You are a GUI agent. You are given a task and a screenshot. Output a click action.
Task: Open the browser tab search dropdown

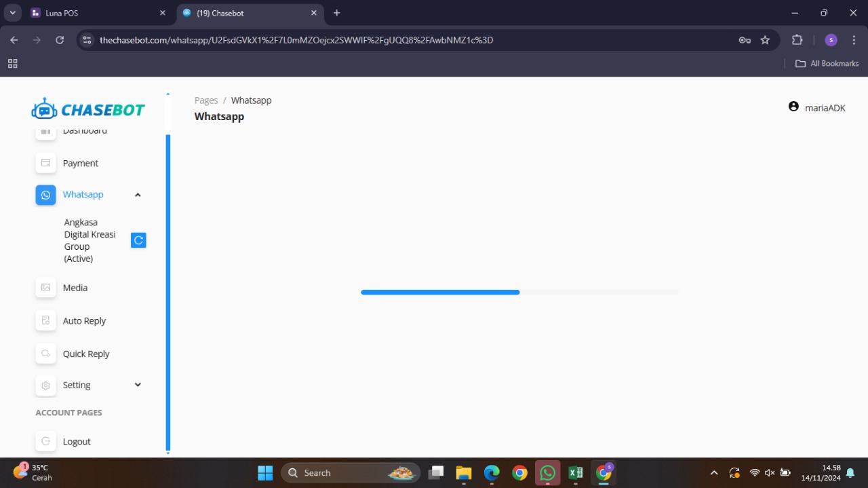12,13
